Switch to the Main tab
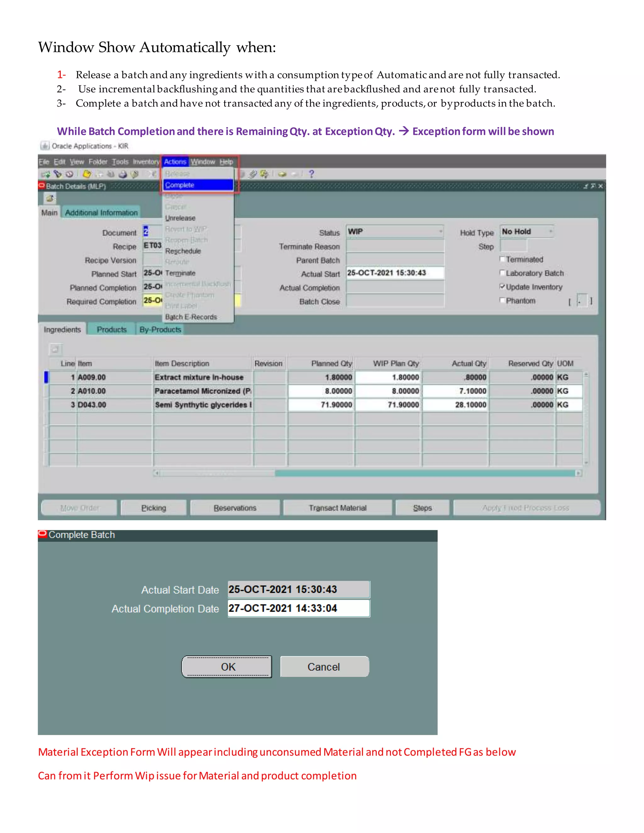 pos(50,212)
